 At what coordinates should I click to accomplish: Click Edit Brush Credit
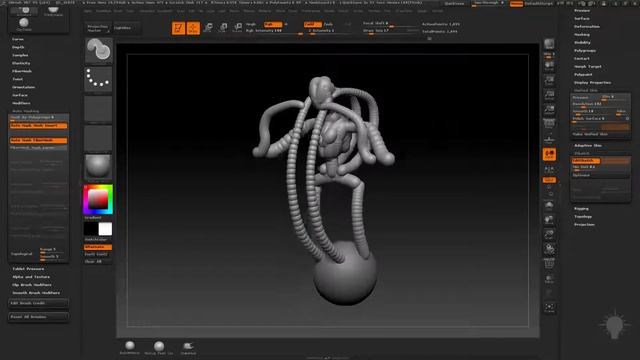pyautogui.click(x=38, y=303)
